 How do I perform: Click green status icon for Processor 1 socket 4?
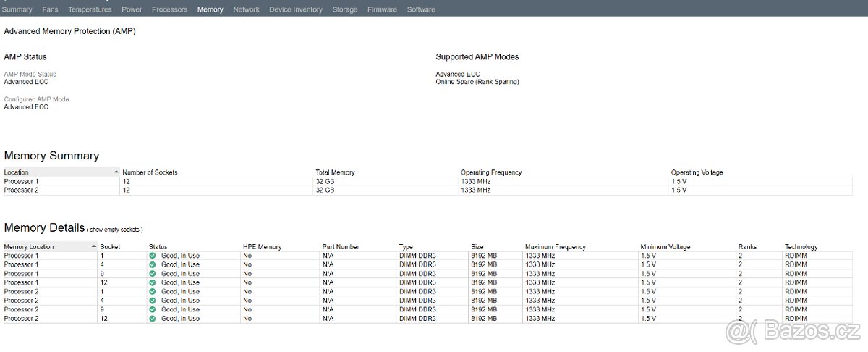(153, 264)
